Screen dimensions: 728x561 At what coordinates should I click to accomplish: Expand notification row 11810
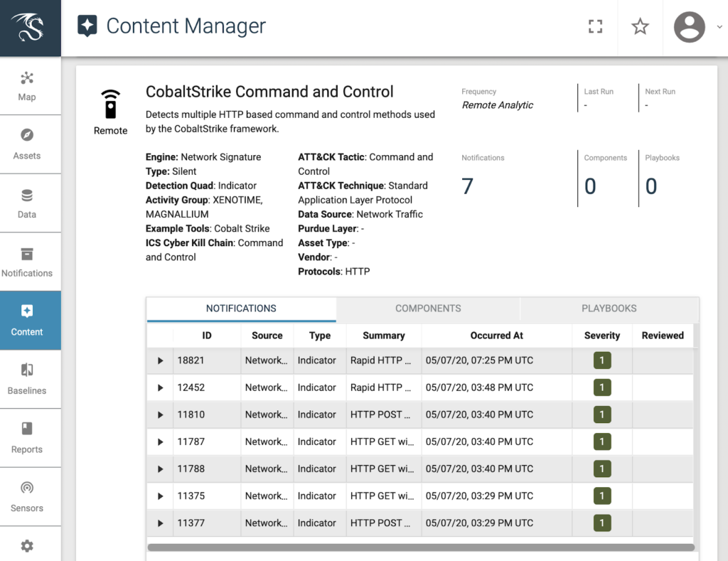pyautogui.click(x=160, y=415)
